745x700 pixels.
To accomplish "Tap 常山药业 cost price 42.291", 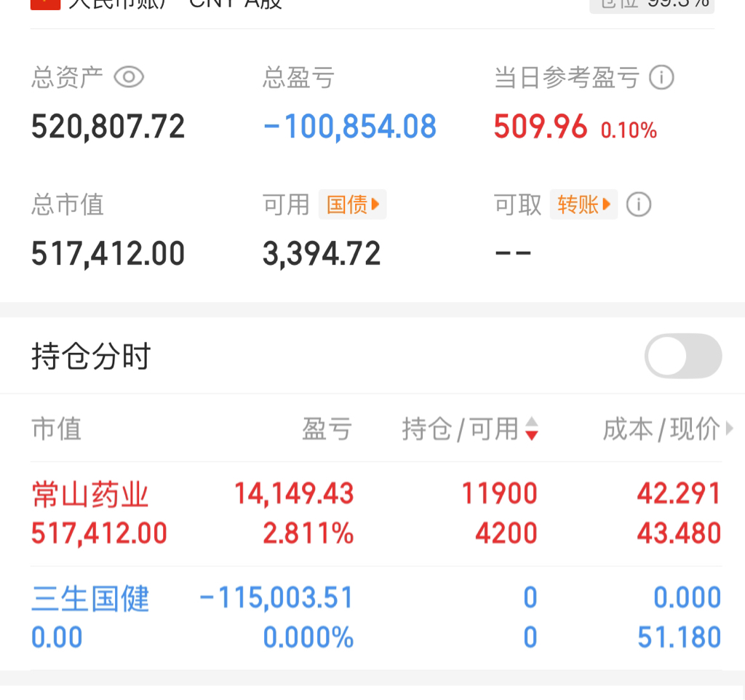I will 679,493.
